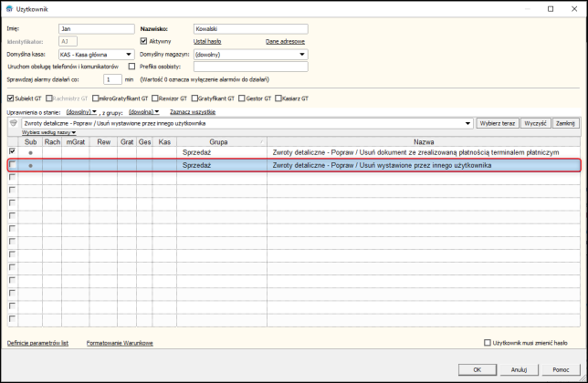Check the Gratyfikant GT checkbox

pos(194,98)
